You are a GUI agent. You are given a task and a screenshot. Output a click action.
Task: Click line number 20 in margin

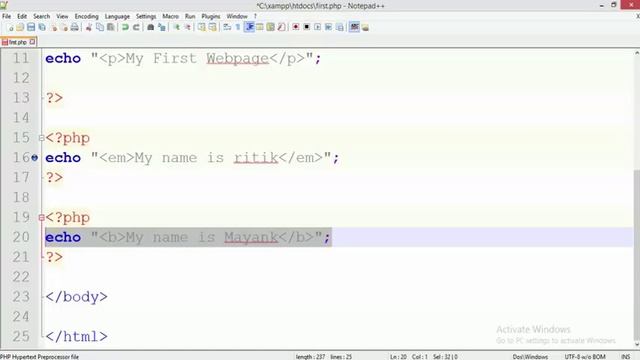(x=21, y=237)
